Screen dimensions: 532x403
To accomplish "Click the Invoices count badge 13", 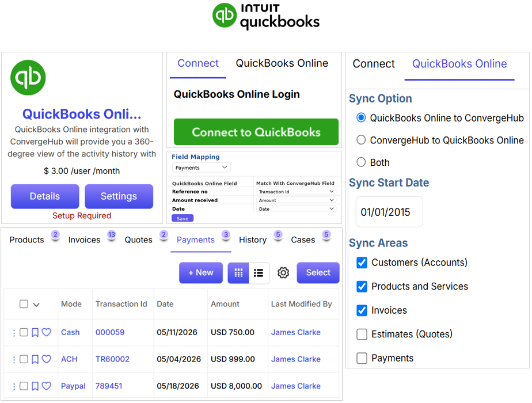I will click(x=112, y=234).
